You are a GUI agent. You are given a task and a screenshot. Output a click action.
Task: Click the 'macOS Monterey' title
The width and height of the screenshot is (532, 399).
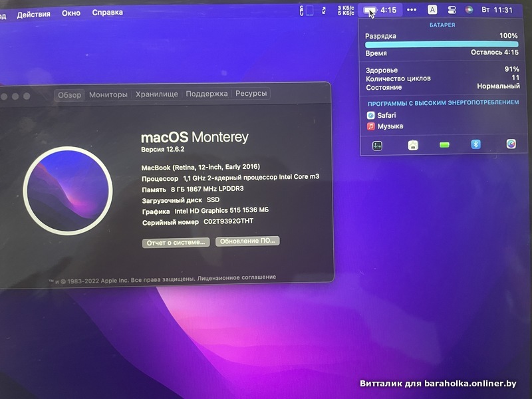point(195,137)
